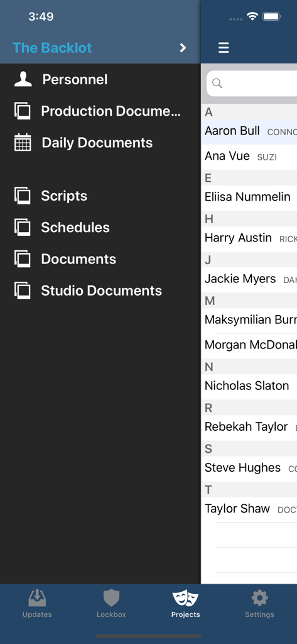Tap the Lockbox shield icon
This screenshot has height=644, width=297.
(111, 598)
